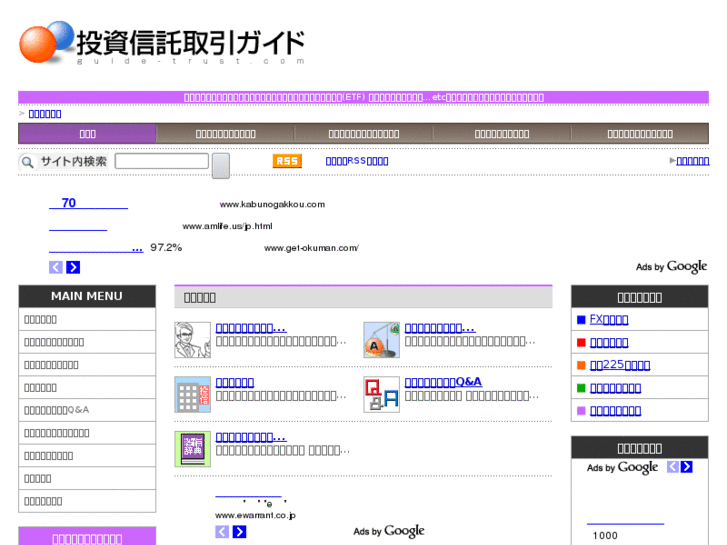The height and width of the screenshot is (545, 727).
Task: Click Ads by Google label in right sidebar
Action: click(x=622, y=467)
